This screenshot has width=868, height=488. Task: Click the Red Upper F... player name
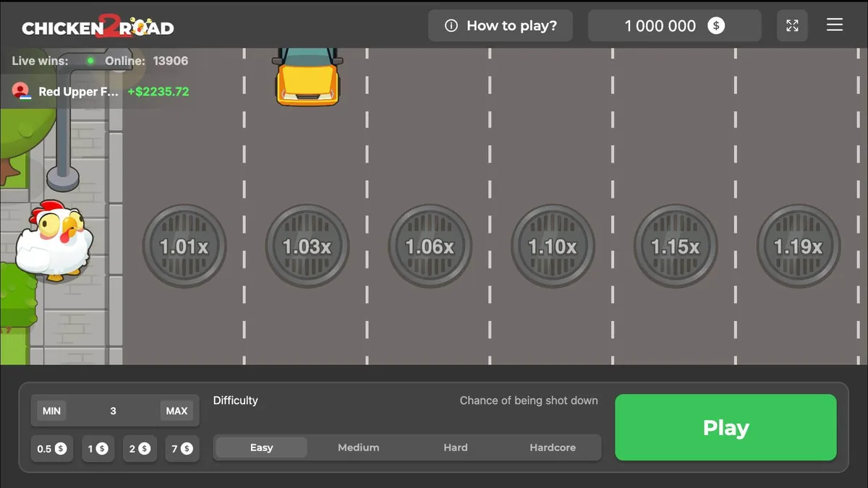click(x=78, y=92)
